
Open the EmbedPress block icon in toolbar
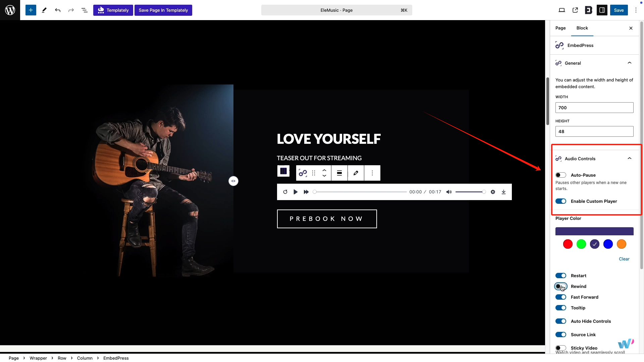[303, 173]
